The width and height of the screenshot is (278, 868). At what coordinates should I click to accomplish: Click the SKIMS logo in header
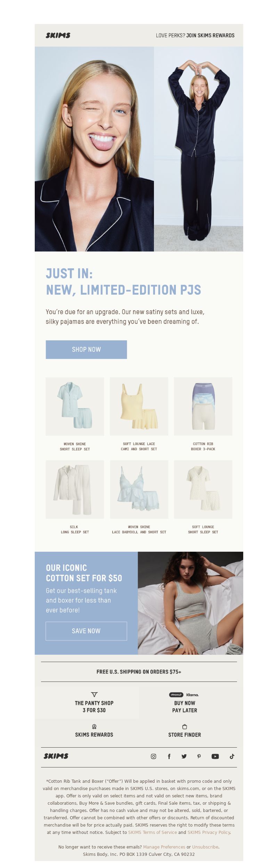pos(58,35)
